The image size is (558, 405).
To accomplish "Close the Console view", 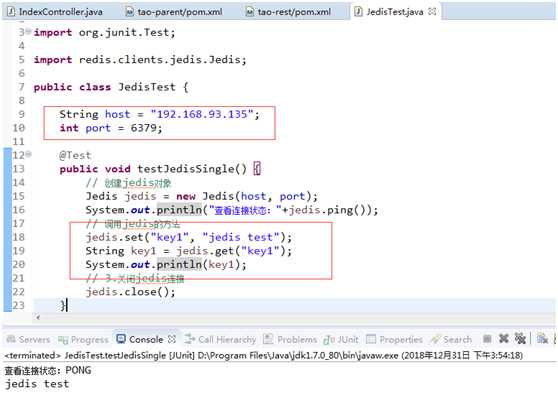I will pyautogui.click(x=172, y=339).
